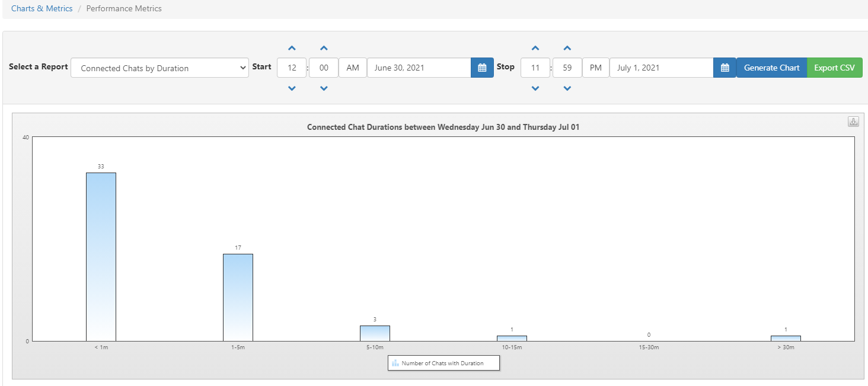868x386 pixels.
Task: Open the Stop date calendar picker
Action: (725, 68)
